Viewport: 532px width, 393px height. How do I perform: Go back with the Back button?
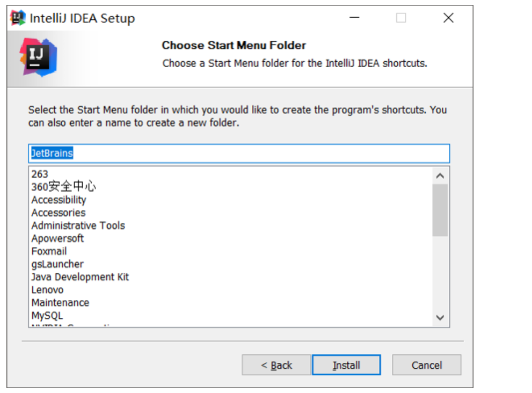click(x=276, y=365)
